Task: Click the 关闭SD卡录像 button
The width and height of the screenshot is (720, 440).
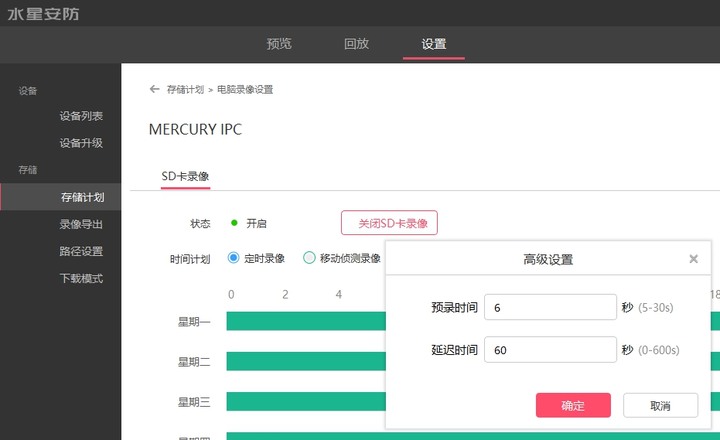Action: pos(389,223)
